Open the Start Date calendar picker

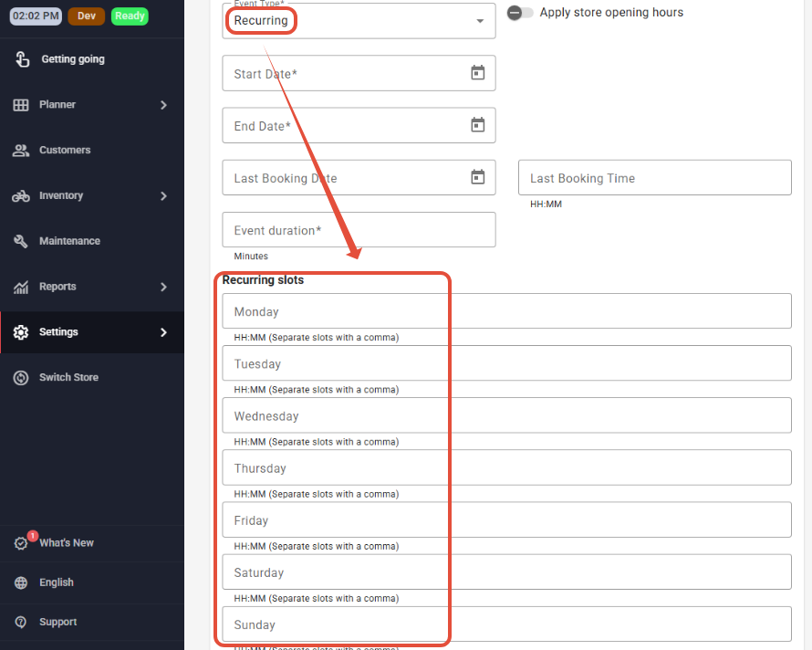click(477, 72)
